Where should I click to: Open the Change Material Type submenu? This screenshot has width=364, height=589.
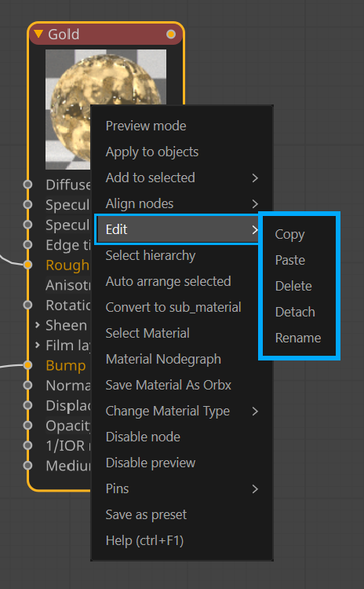click(x=182, y=411)
